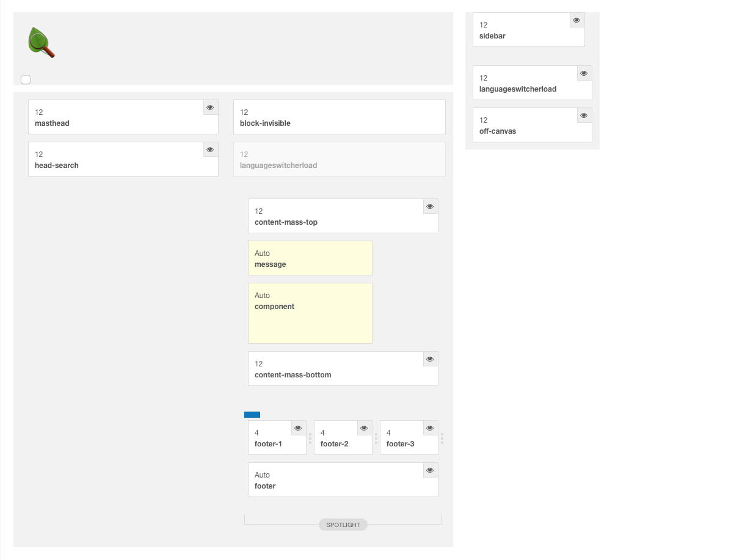Screen dimensions: 731x560
Task: Click eye icon on the Auto footer block
Action: pos(430,470)
